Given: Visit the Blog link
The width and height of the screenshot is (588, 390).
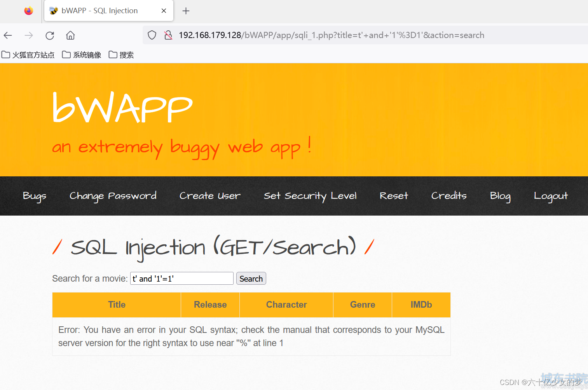Looking at the screenshot, I should click(500, 196).
